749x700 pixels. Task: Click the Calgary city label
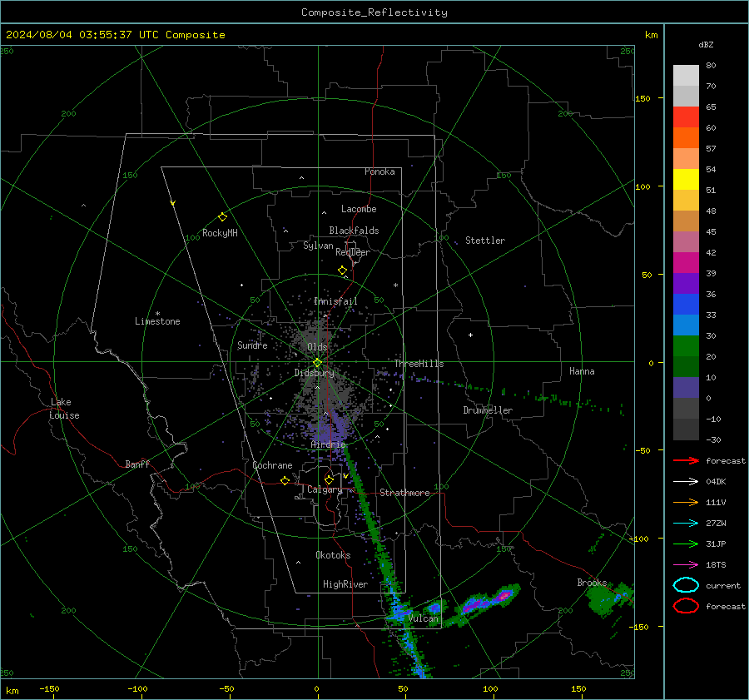click(x=325, y=489)
